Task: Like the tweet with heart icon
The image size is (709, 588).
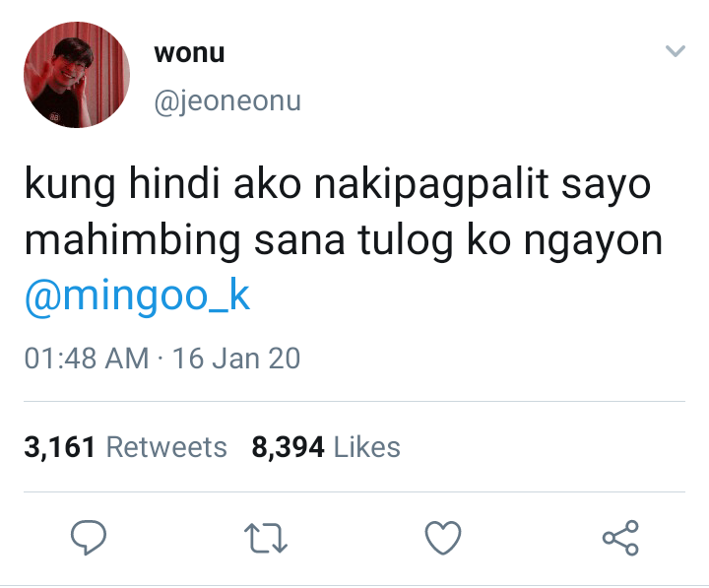Action: [443, 538]
